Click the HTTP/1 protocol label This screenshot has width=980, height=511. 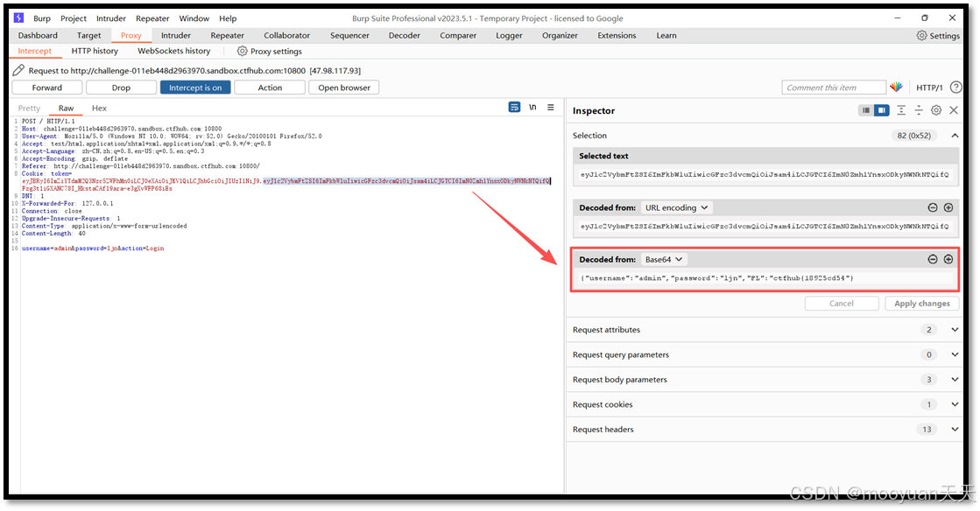(x=929, y=87)
